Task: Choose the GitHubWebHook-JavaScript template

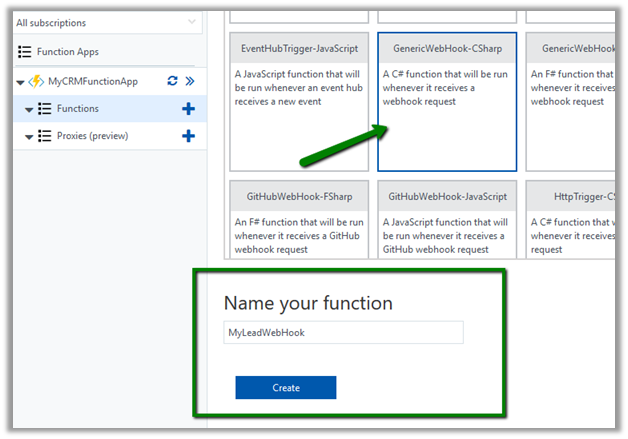Action: (x=447, y=220)
